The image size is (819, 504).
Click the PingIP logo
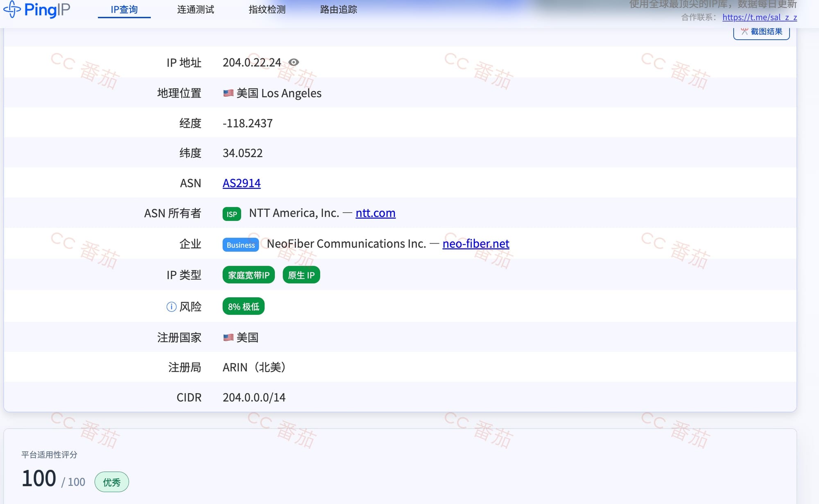pos(37,9)
